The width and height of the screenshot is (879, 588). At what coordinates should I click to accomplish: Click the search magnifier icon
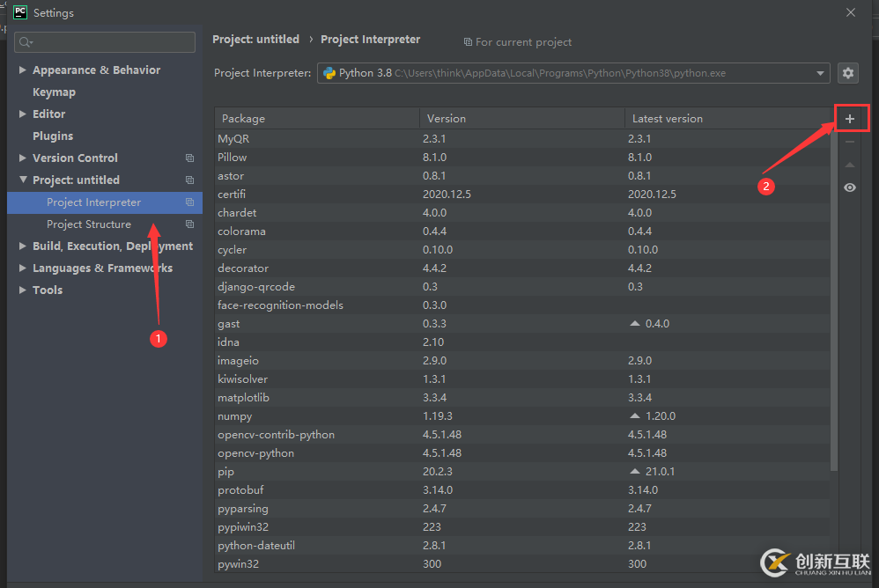[25, 42]
